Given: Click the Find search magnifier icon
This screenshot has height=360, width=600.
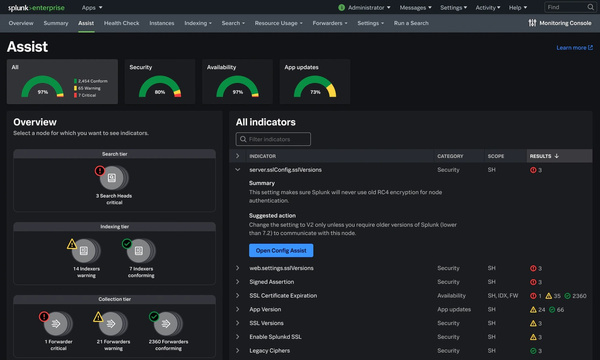Looking at the screenshot, I should tap(590, 7).
